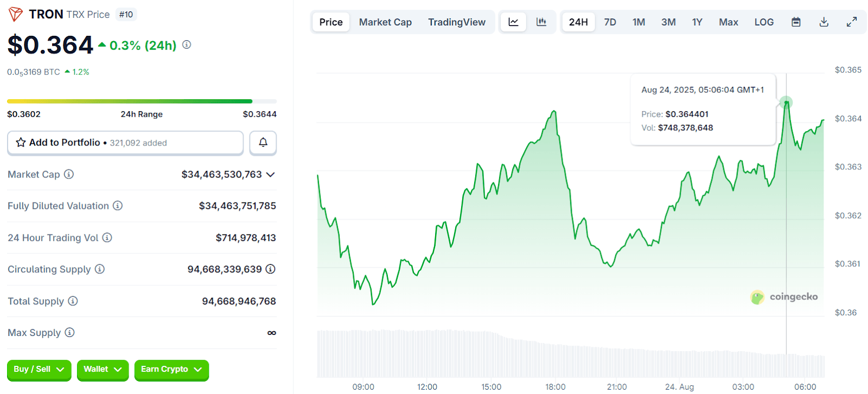Switch to candlestick chart view icon
Screen dimensions: 868x394
tap(541, 22)
